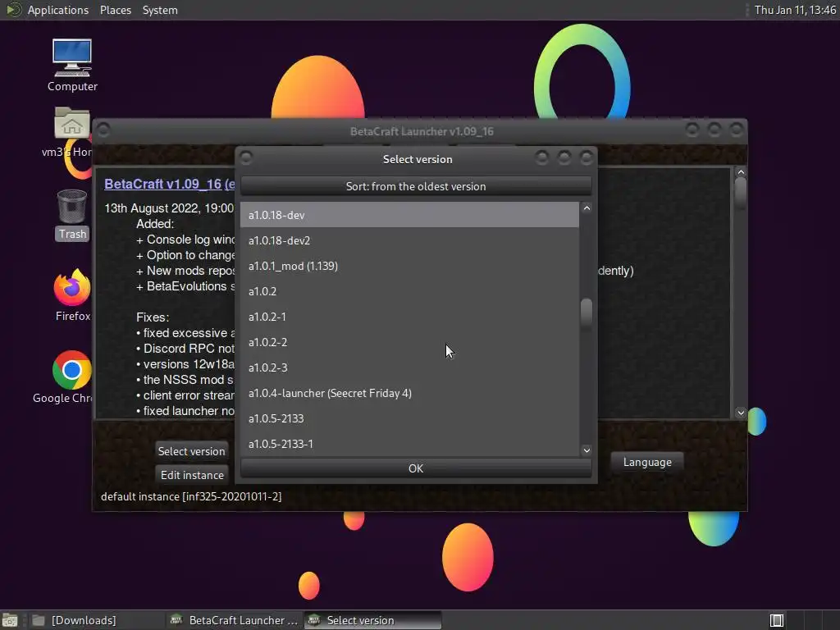Click BetaCraft Launcher window menu button
Image resolution: width=840 pixels, height=630 pixels.
[x=103, y=130]
